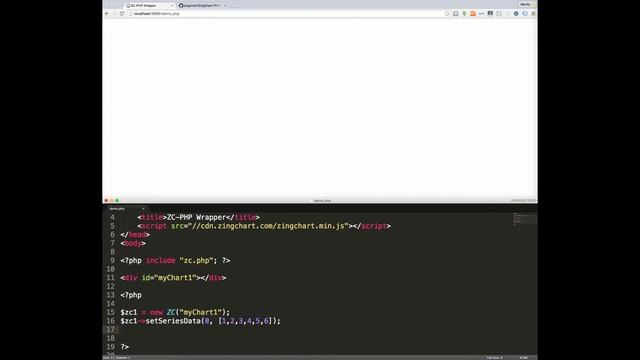Close the demo.php editor tab
The image size is (640, 360).
point(143,209)
